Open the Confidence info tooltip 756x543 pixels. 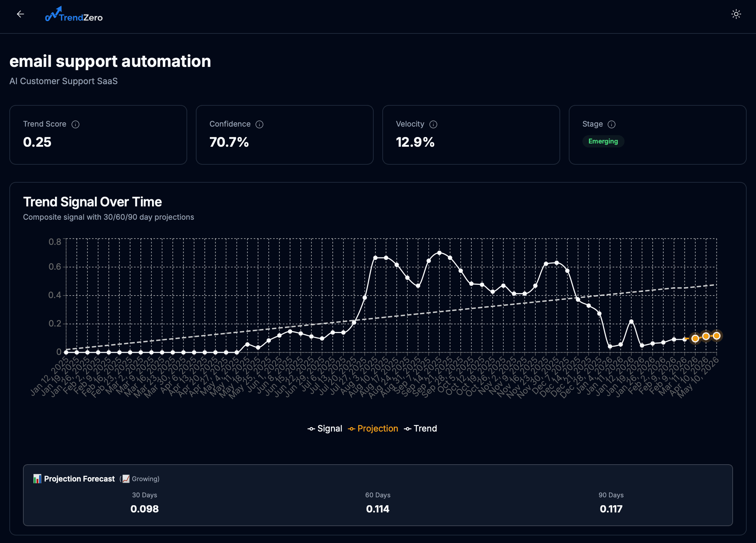pyautogui.click(x=260, y=124)
